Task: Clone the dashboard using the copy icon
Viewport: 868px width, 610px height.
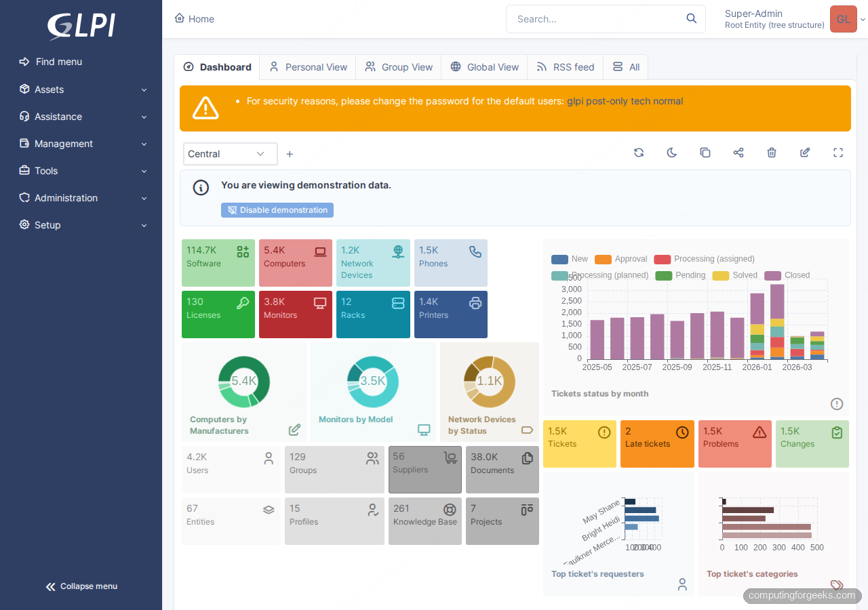Action: pyautogui.click(x=705, y=152)
